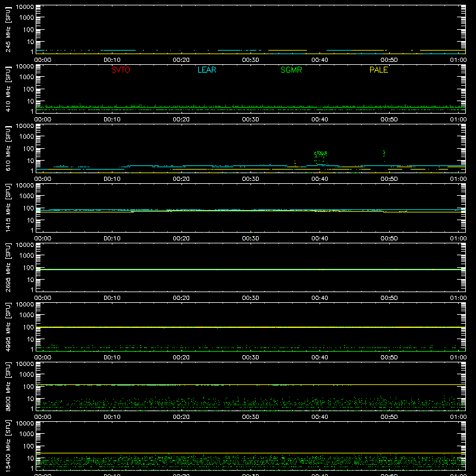This screenshot has height=476, width=476.
Task: Select the 610 MHz [SFU] axis title
Action: [x=8, y=149]
